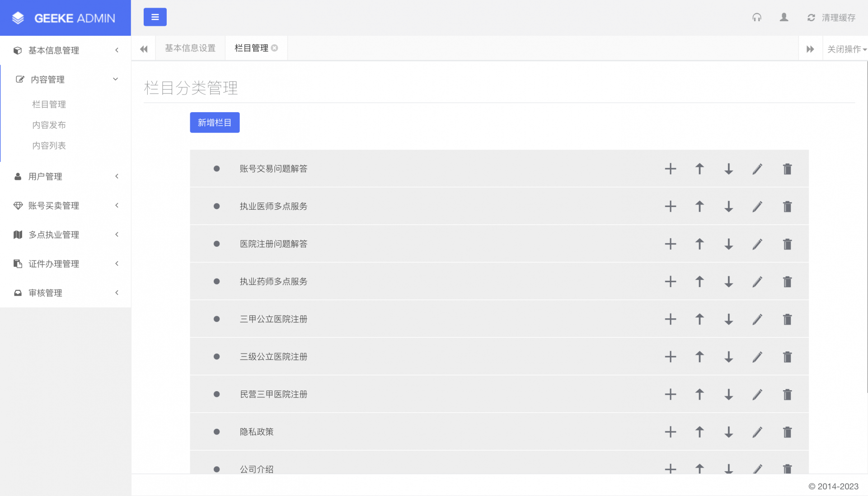Move 民营三甲医院注册 up
Image resolution: width=868 pixels, height=496 pixels.
pyautogui.click(x=699, y=394)
